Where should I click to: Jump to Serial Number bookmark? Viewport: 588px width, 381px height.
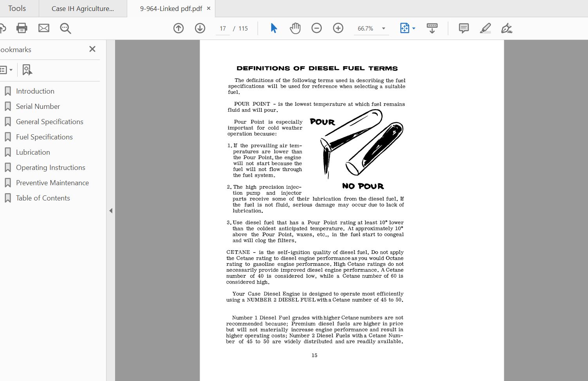tap(38, 107)
